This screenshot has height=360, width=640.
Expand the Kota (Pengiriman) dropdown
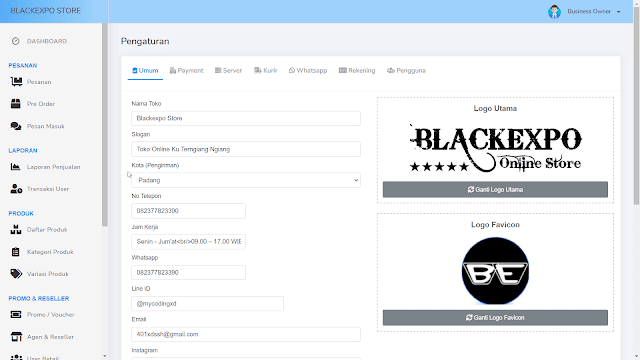[x=246, y=180]
